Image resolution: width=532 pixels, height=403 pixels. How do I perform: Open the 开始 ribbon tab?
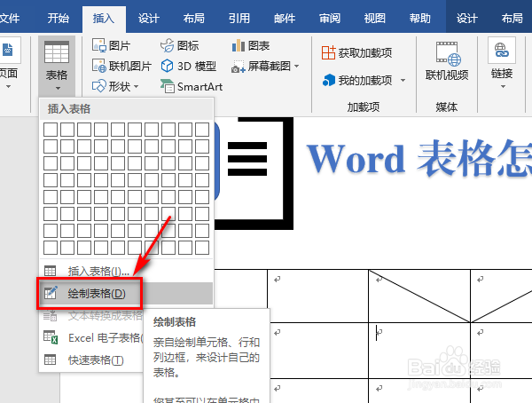(x=59, y=18)
